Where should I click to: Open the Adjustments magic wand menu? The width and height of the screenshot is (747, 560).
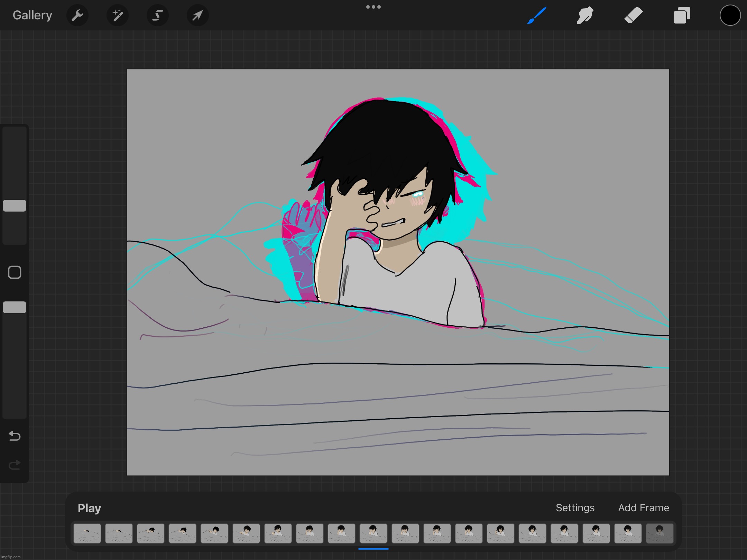click(117, 15)
